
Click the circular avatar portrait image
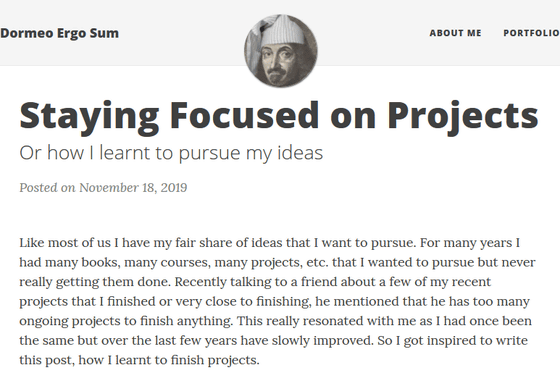tap(281, 51)
